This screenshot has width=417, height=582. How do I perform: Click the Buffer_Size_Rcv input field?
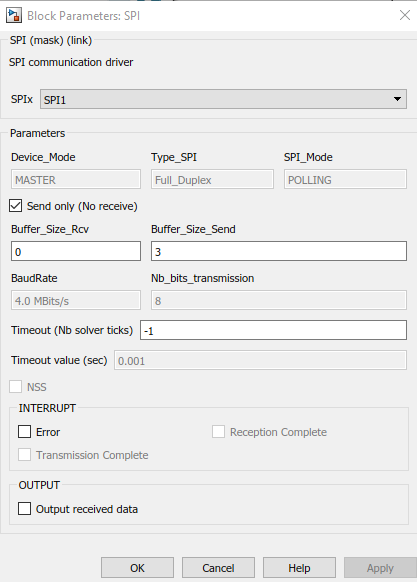click(x=76, y=251)
